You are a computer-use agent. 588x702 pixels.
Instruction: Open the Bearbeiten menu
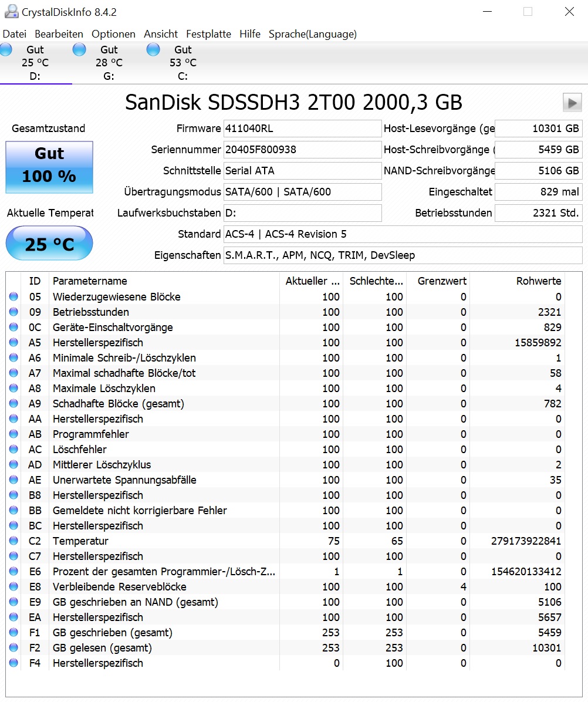(x=59, y=34)
